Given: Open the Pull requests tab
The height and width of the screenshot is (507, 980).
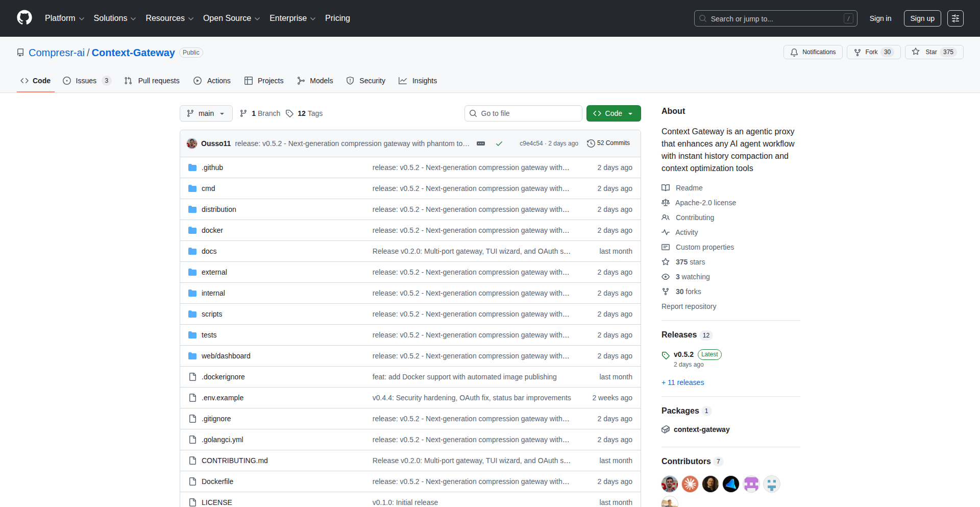Looking at the screenshot, I should coord(152,81).
